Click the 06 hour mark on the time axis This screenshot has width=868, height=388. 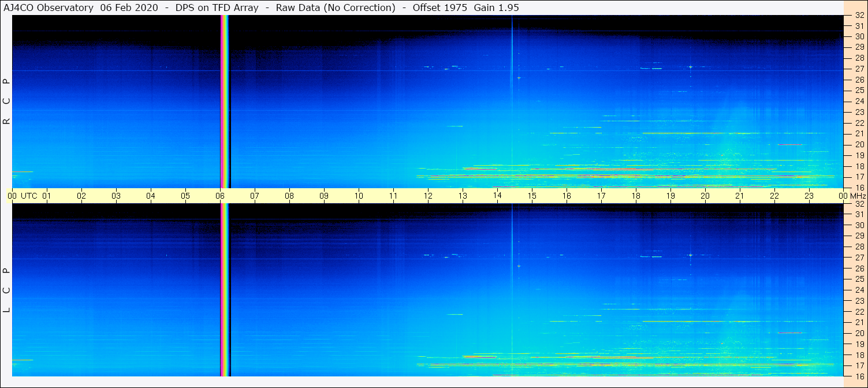(x=220, y=196)
